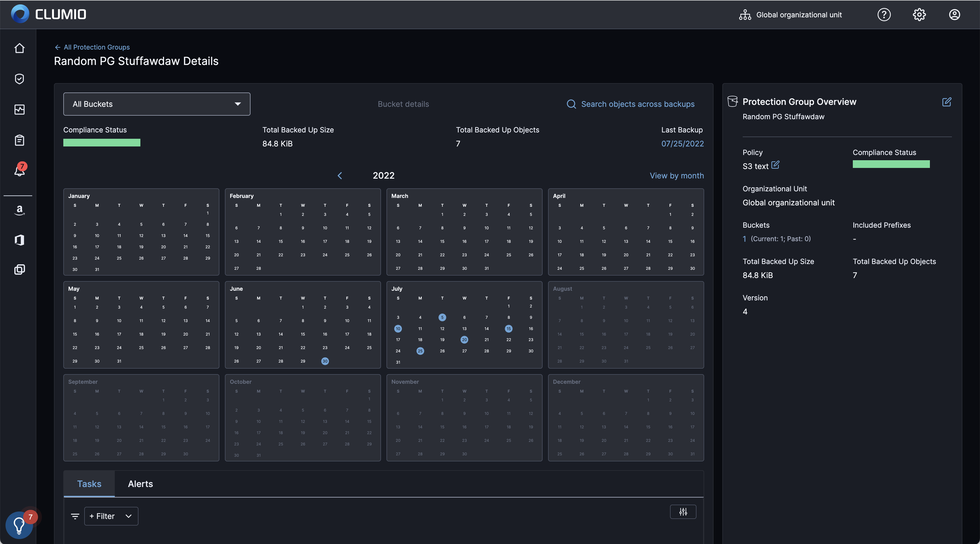Open the settings gear icon

click(919, 15)
